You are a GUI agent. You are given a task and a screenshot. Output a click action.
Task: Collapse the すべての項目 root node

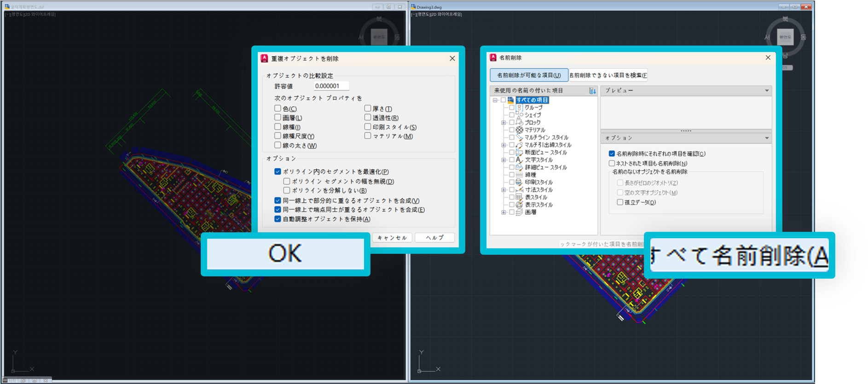495,100
